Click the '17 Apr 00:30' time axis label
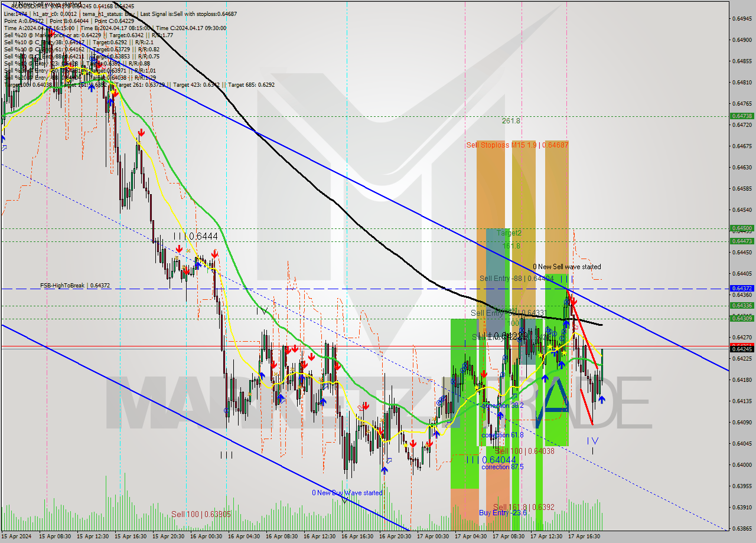The height and width of the screenshot is (543, 756). tap(434, 537)
